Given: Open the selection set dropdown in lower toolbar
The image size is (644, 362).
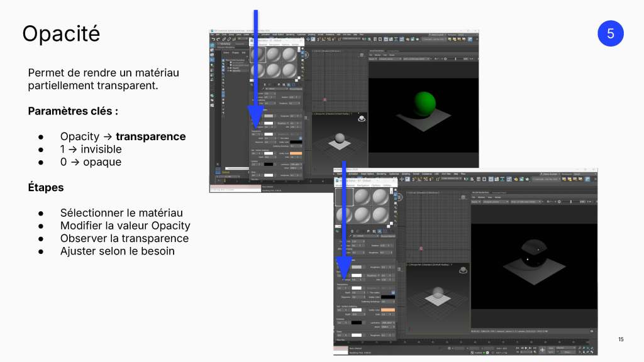Looking at the screenshot, I should [x=547, y=179].
